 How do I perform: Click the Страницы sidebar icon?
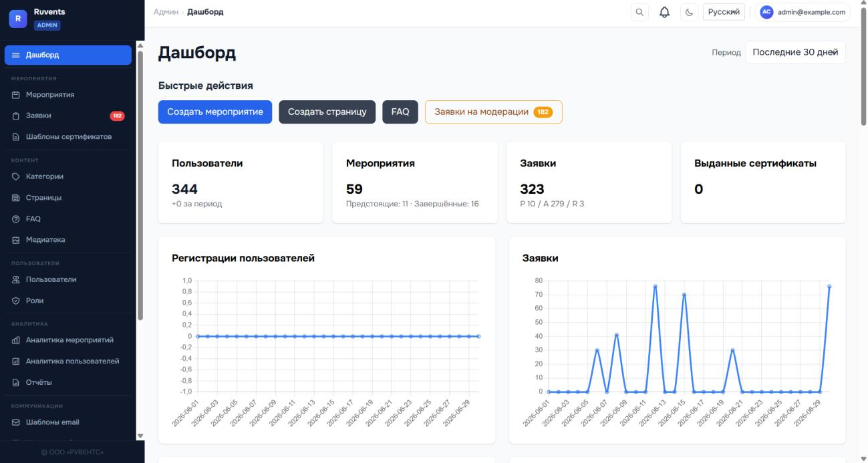point(16,198)
